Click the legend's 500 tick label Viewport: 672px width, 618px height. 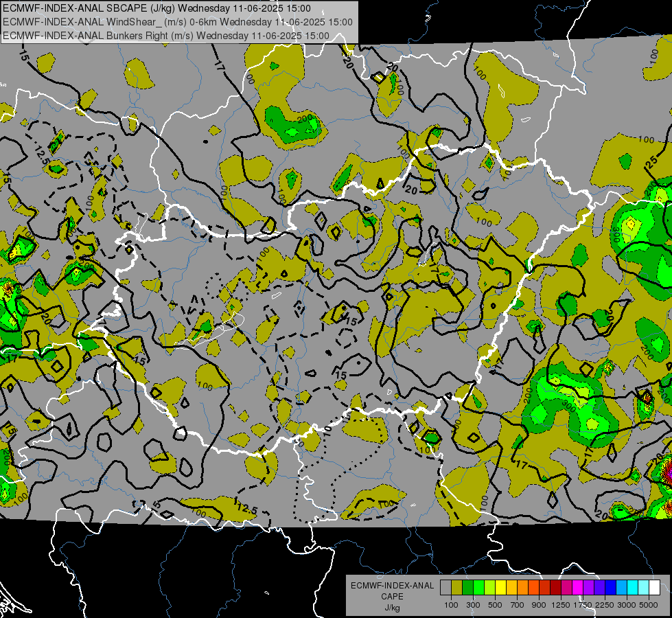[x=495, y=605]
